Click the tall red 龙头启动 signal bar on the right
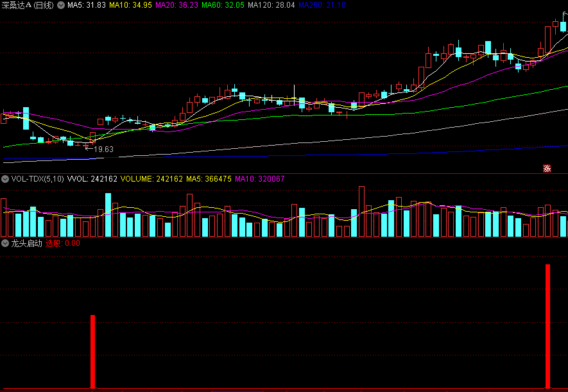Viewport: 568px width, 392px height. pos(547,327)
